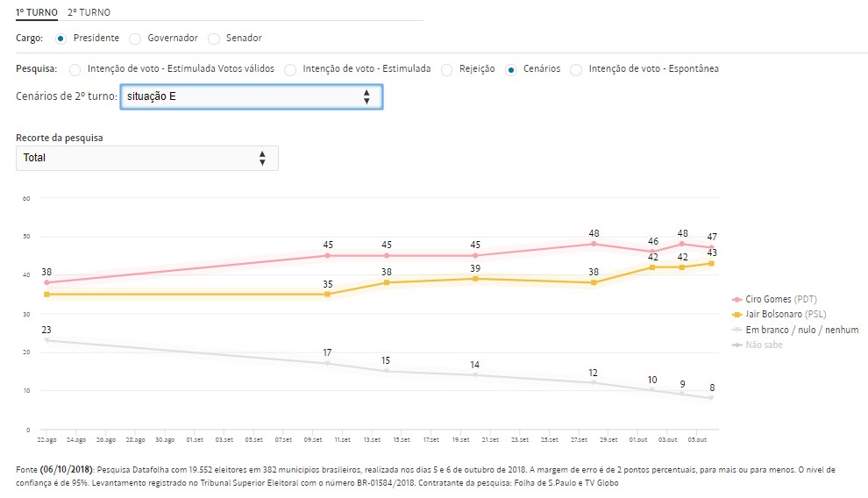Select Intenção de voto - Espontânea option
The width and height of the screenshot is (868, 498).
pos(576,69)
